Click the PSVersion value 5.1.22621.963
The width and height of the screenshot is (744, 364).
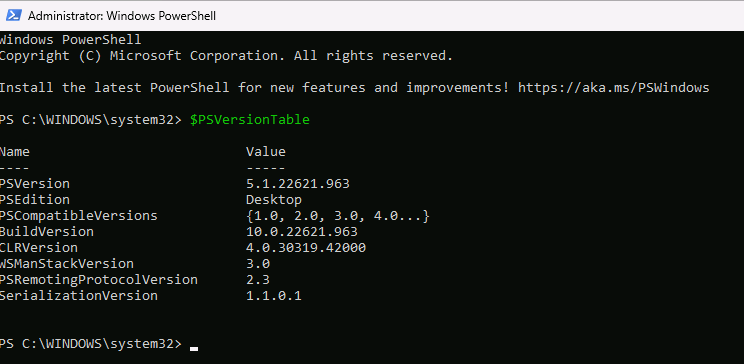pos(298,184)
